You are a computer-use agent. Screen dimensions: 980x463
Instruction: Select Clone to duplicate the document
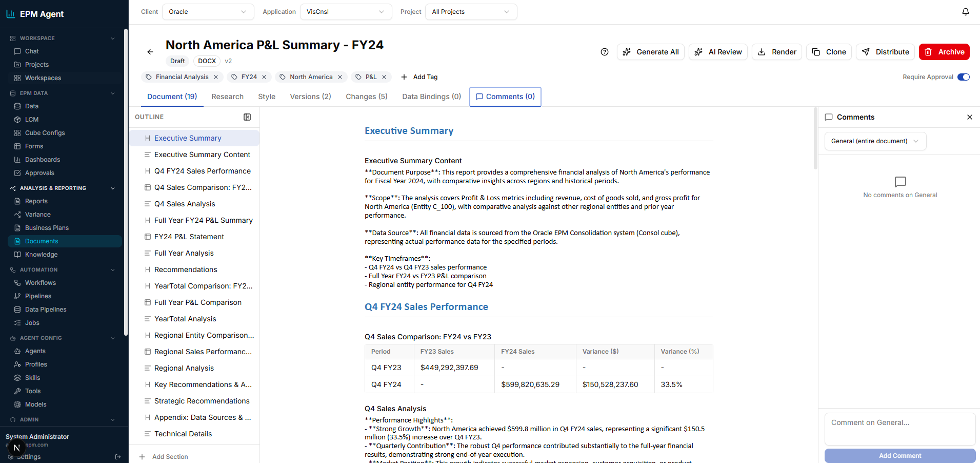click(829, 52)
